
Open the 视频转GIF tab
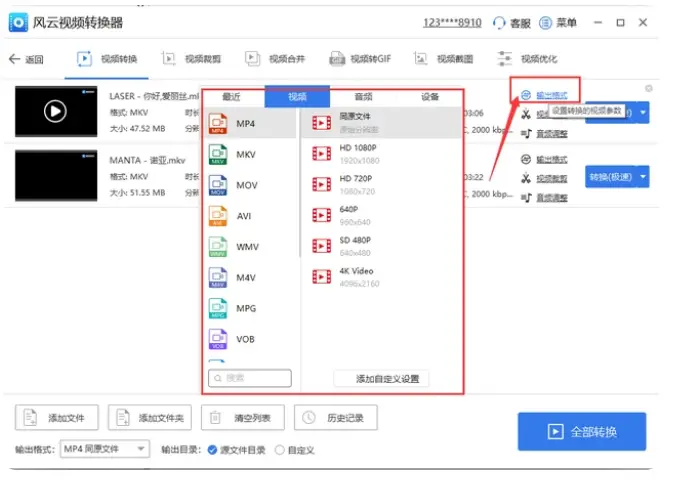tap(360, 59)
